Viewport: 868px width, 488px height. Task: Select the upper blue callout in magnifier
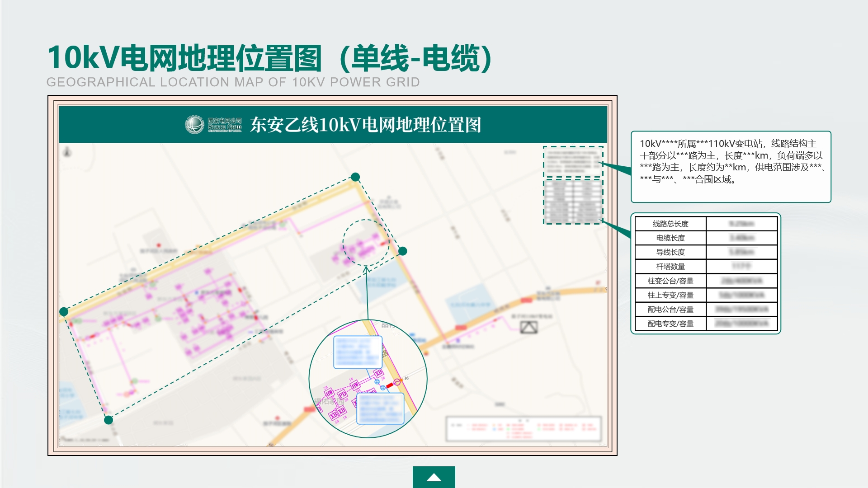tap(358, 352)
